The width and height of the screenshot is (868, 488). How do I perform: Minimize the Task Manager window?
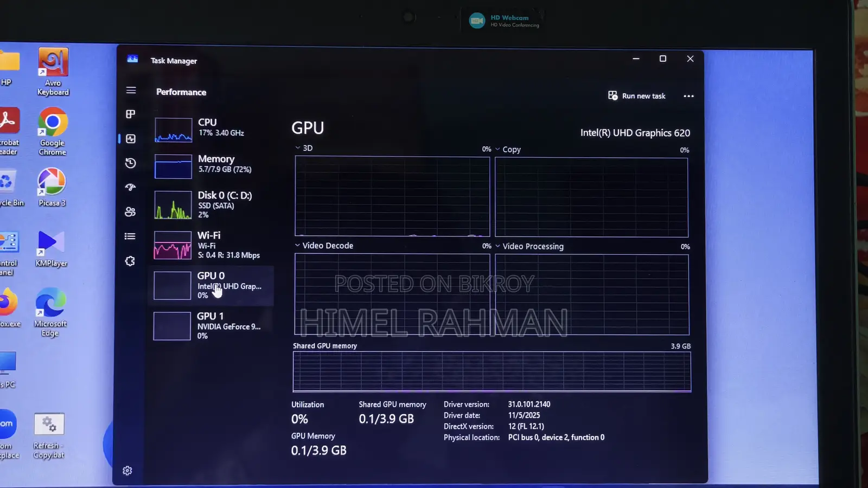point(636,59)
